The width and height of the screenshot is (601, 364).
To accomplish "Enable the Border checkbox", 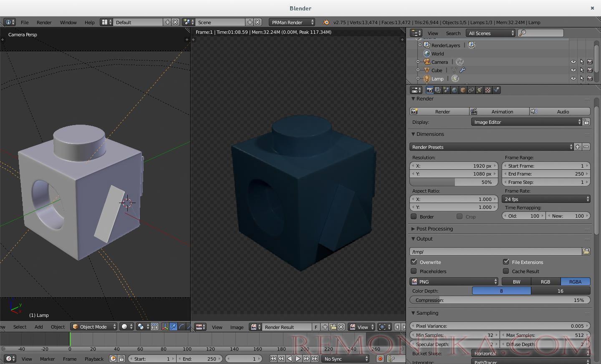I will point(414,216).
